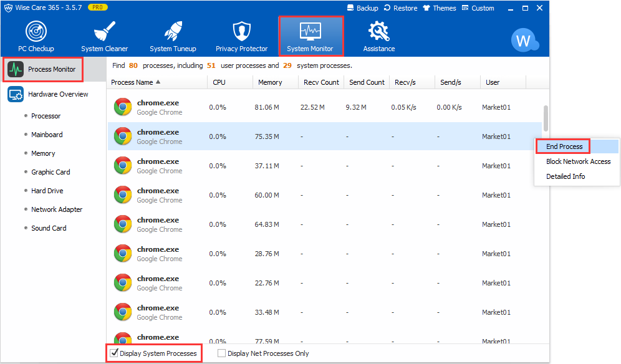Open Processor hardware details
Viewport: 621px width, 364px height.
click(x=46, y=116)
